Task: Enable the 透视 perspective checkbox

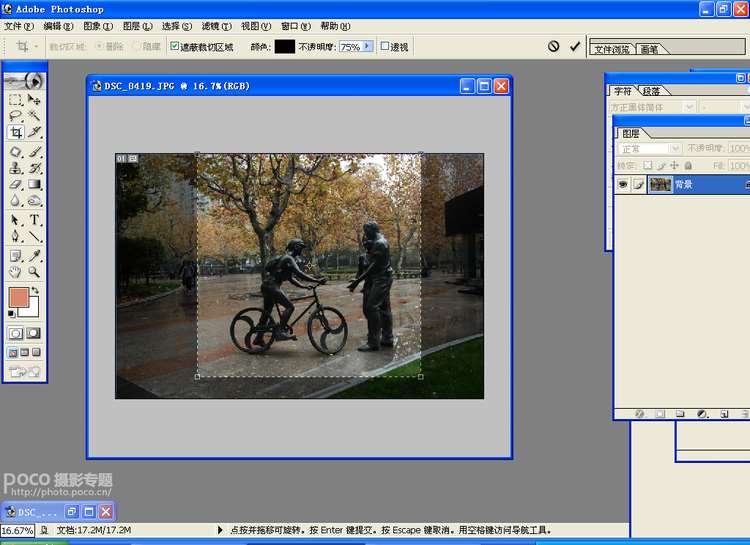Action: (385, 46)
